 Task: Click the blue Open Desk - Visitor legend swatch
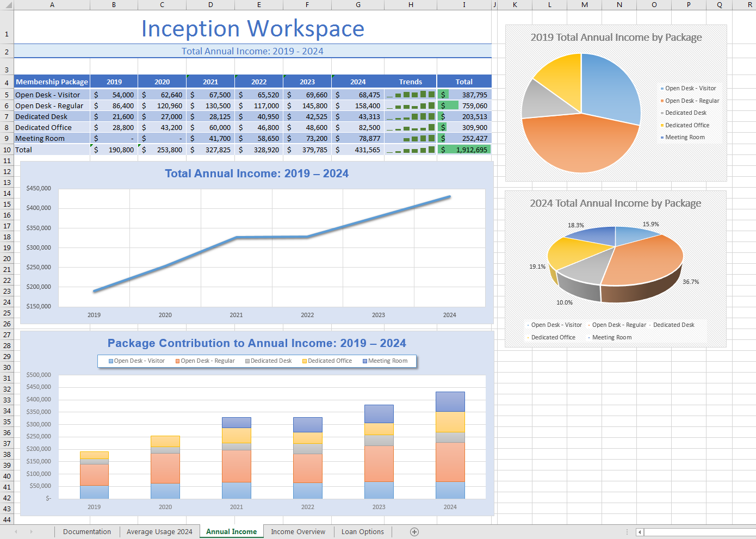109,361
